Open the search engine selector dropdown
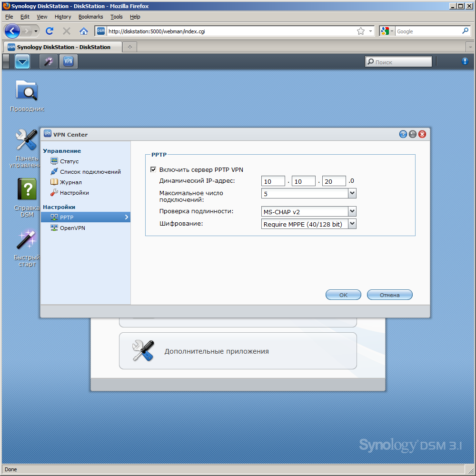Viewport: 476px width, 476px height. pyautogui.click(x=387, y=31)
